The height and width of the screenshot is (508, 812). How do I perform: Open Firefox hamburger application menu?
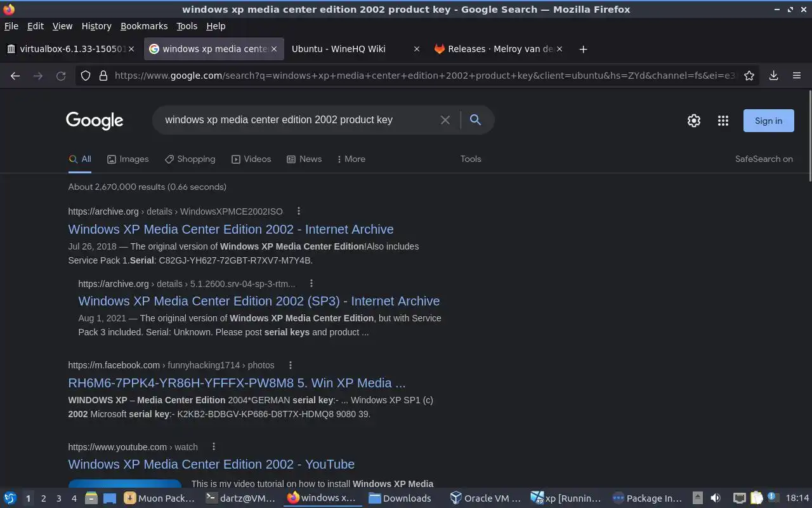click(x=797, y=76)
